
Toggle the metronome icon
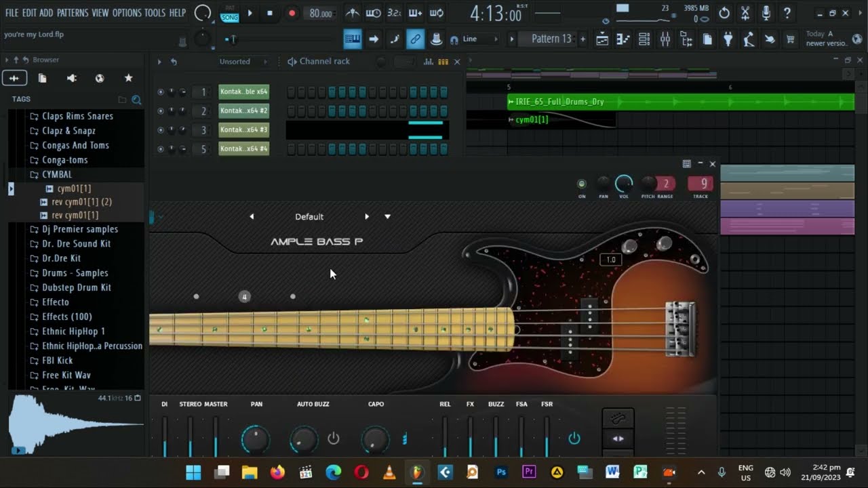pyautogui.click(x=353, y=13)
